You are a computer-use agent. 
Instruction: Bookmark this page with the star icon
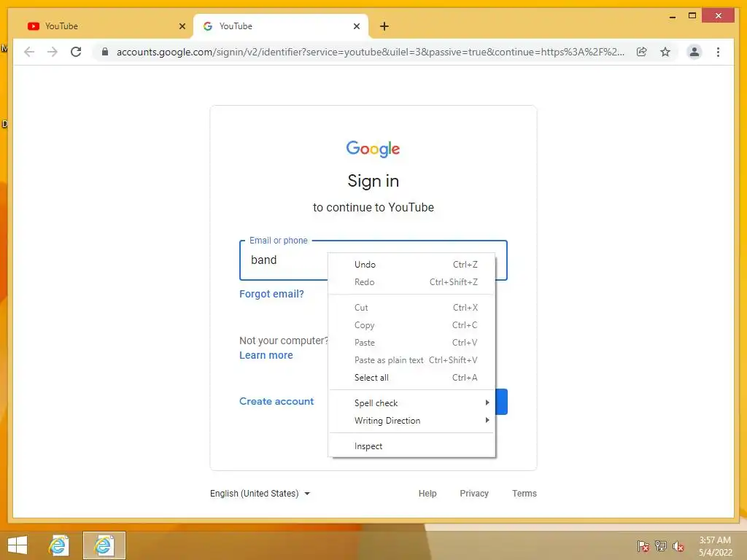[665, 52]
